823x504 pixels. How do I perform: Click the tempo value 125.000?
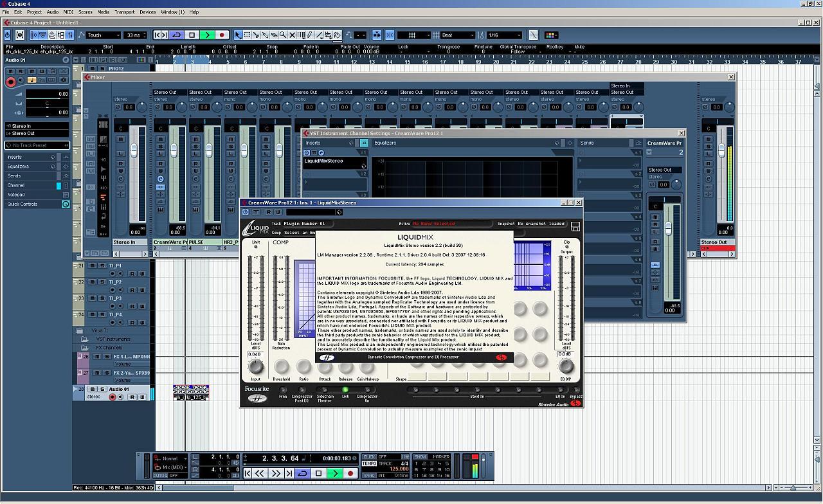pyautogui.click(x=399, y=469)
